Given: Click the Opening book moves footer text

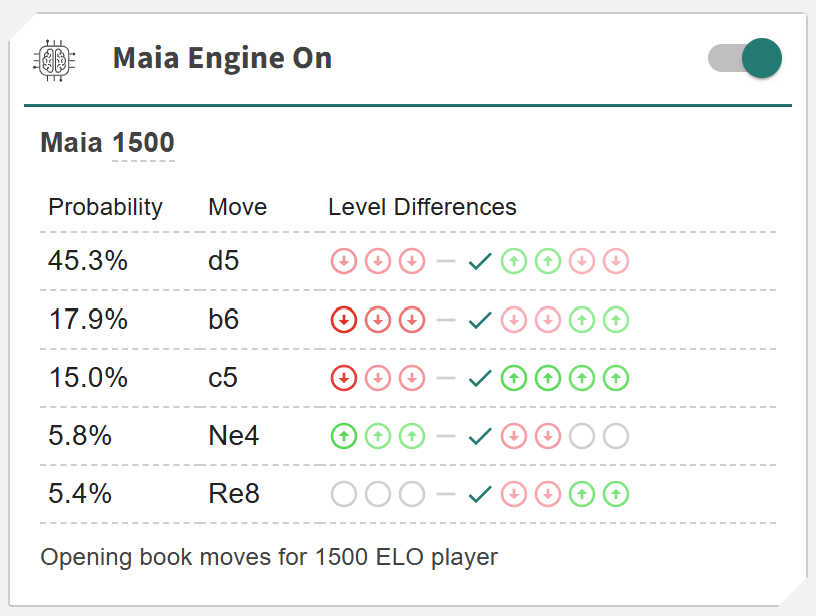Looking at the screenshot, I should (x=269, y=557).
